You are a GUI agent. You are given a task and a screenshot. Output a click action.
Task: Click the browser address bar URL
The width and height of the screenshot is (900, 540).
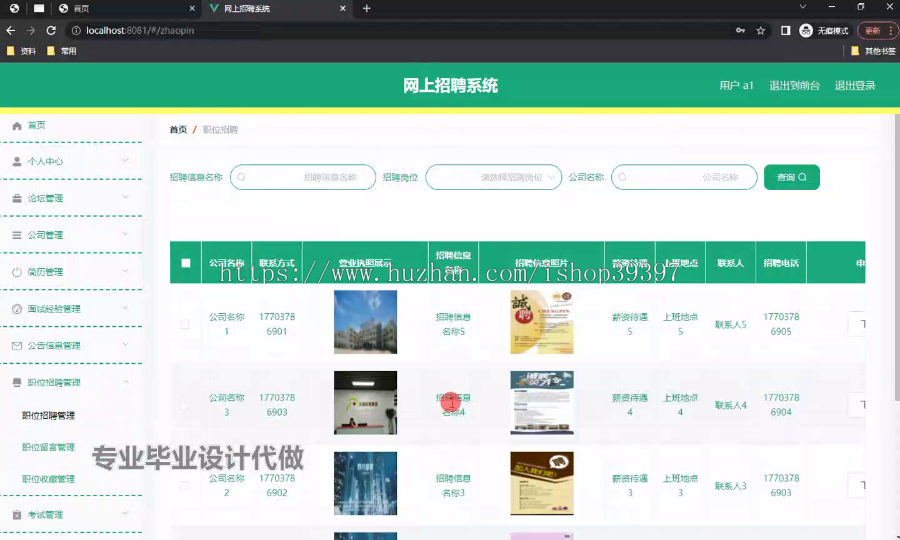140,30
